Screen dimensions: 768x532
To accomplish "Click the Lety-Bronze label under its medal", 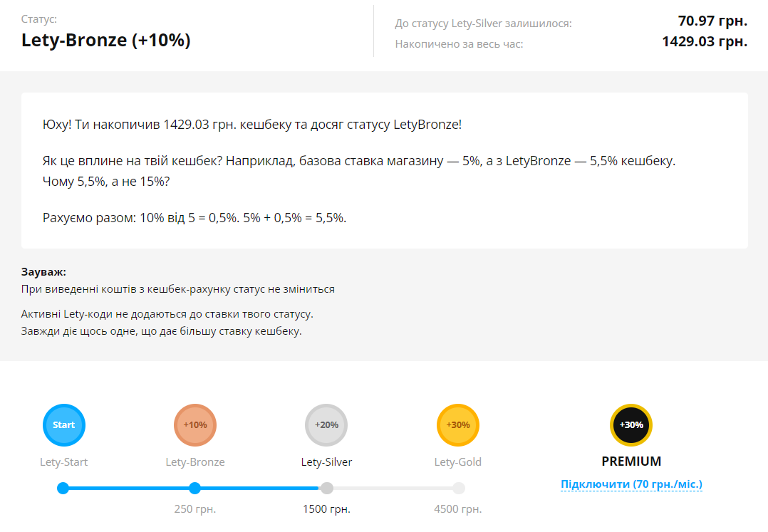I will click(x=194, y=461).
